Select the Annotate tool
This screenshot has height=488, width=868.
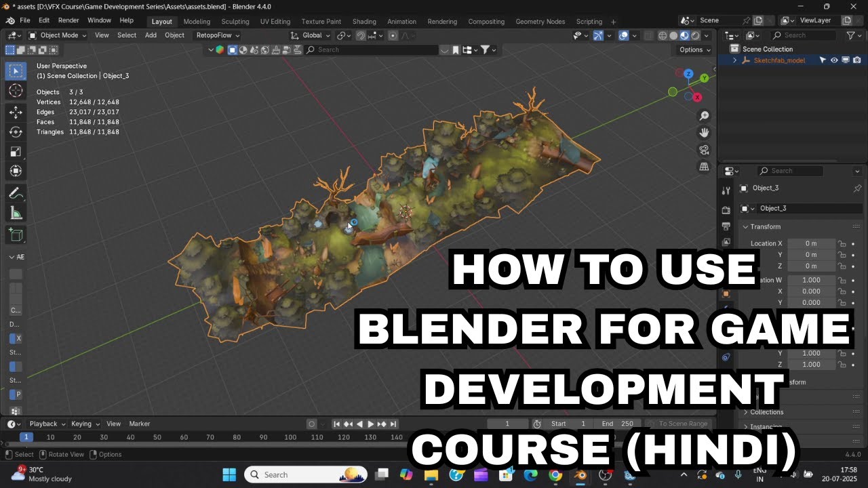[x=16, y=193]
